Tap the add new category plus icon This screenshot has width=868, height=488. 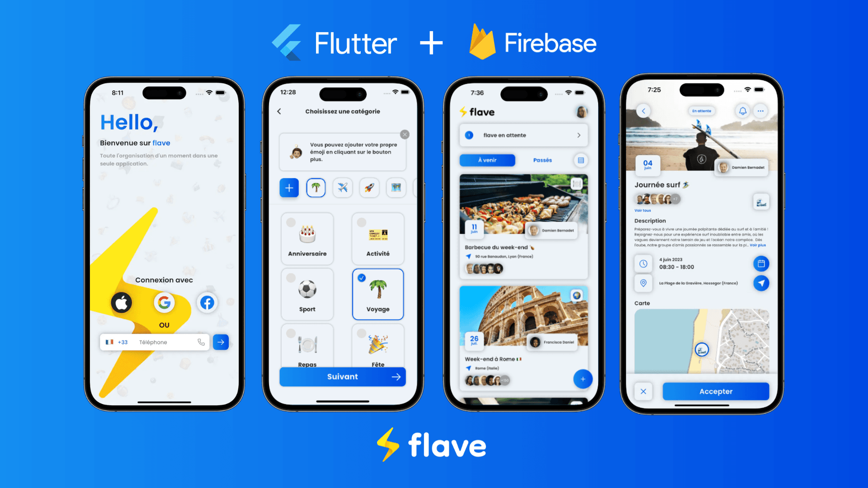(289, 188)
